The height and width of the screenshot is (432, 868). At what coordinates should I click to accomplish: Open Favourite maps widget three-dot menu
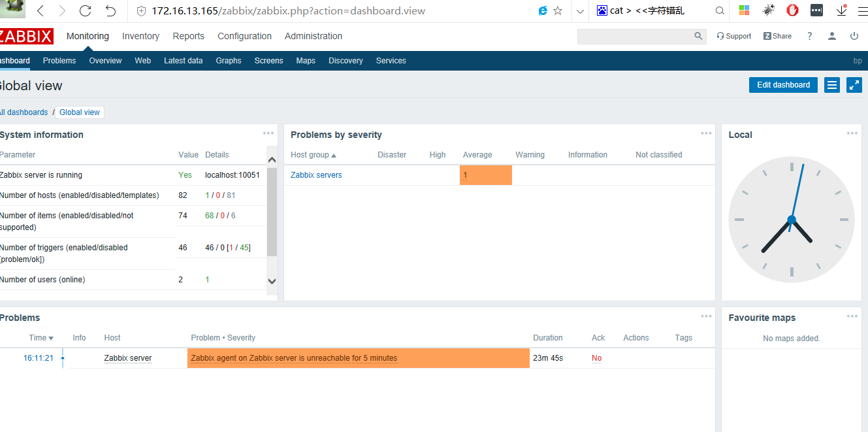(852, 316)
